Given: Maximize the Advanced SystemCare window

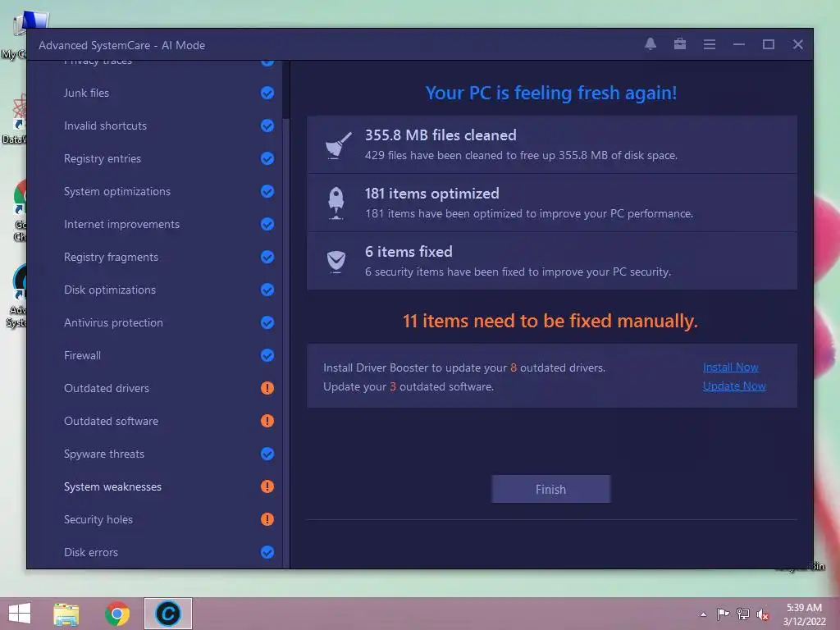Looking at the screenshot, I should [x=768, y=44].
